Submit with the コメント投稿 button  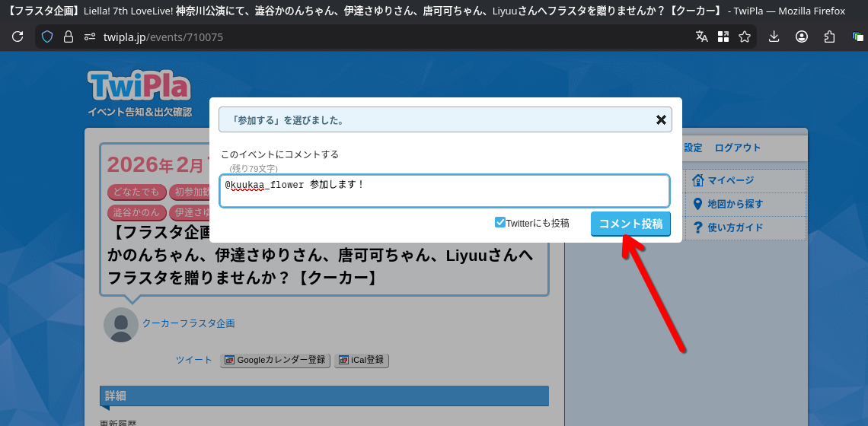coord(630,224)
